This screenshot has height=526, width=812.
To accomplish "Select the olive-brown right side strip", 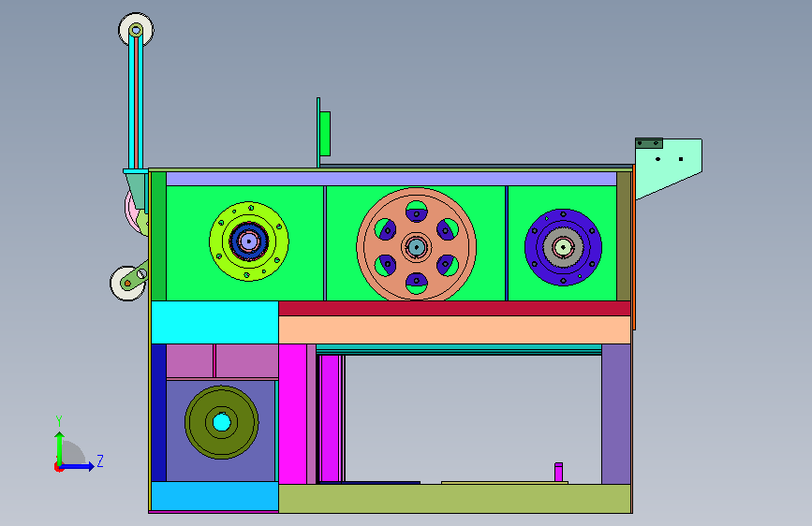I will tap(624, 236).
